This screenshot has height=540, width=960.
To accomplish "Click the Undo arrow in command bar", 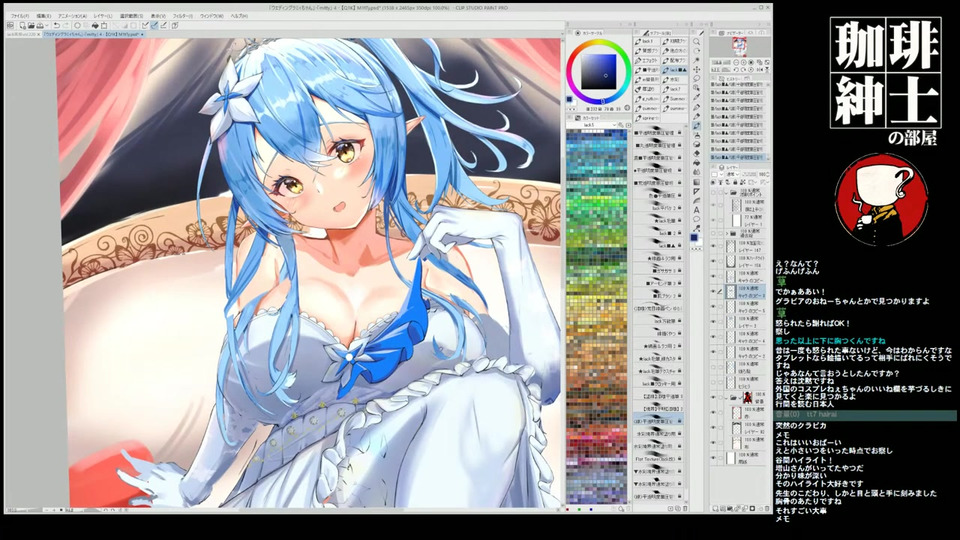I will (57, 25).
